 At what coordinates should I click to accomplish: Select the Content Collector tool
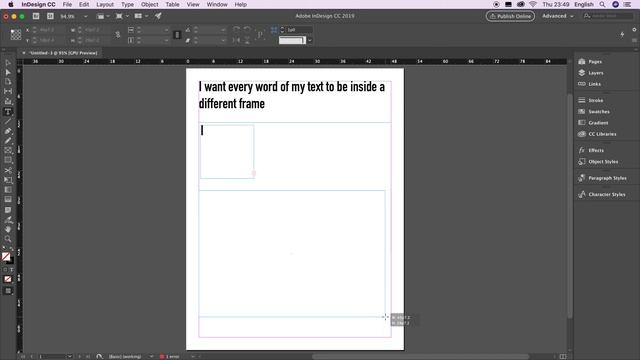pyautogui.click(x=8, y=101)
